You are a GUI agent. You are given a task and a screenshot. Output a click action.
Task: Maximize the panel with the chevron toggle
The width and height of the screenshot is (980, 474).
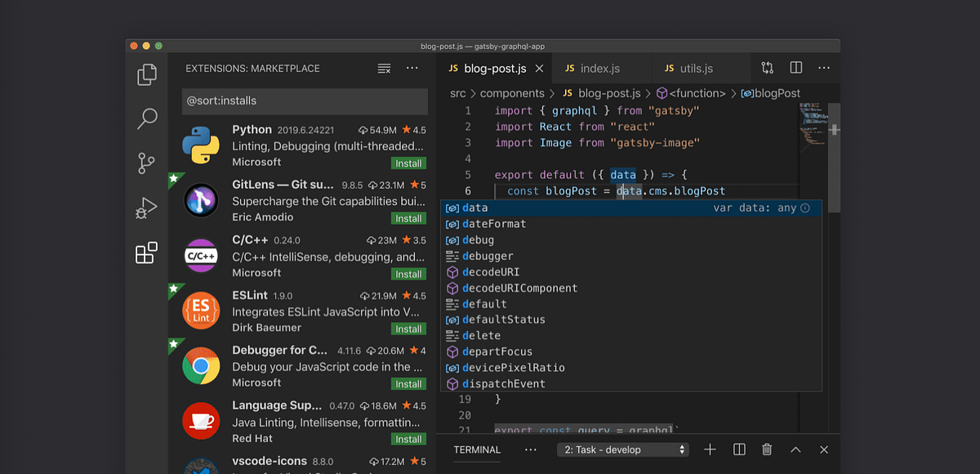[795, 449]
